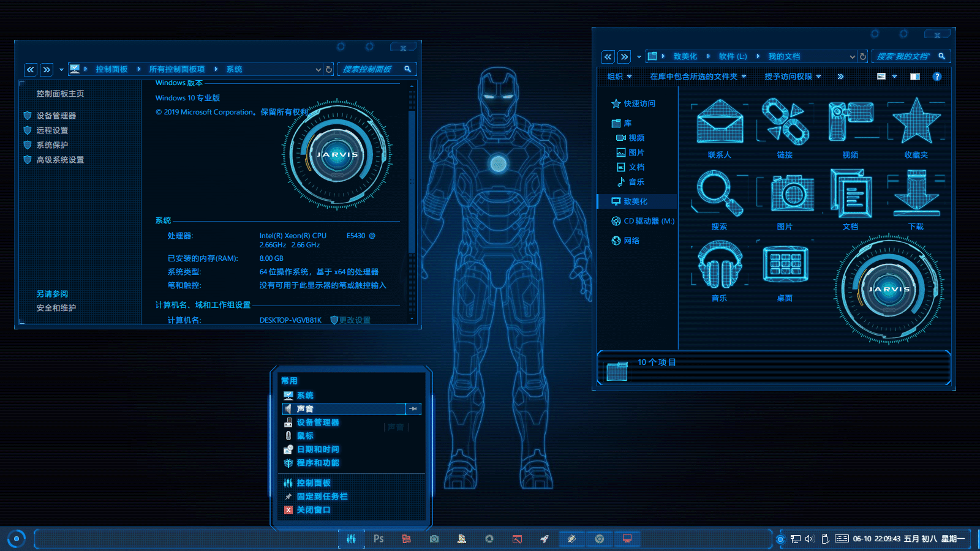Image resolution: width=980 pixels, height=551 pixels.
Task: Open view options dropdown arrow in explorer
Action: coord(894,77)
